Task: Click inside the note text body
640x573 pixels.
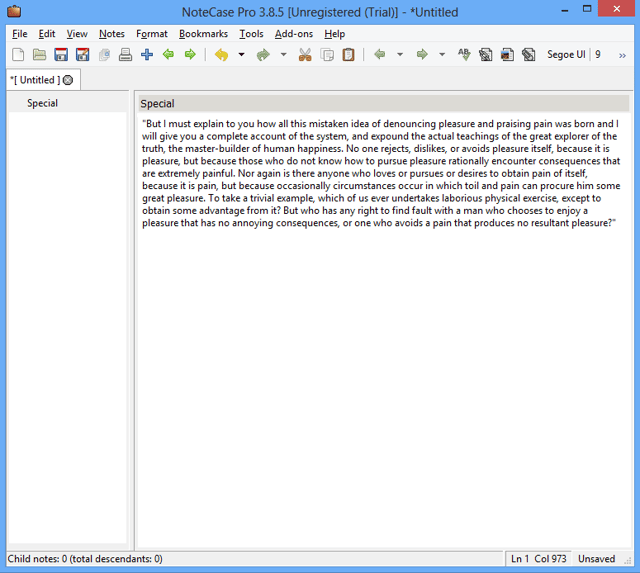Action: (x=384, y=331)
